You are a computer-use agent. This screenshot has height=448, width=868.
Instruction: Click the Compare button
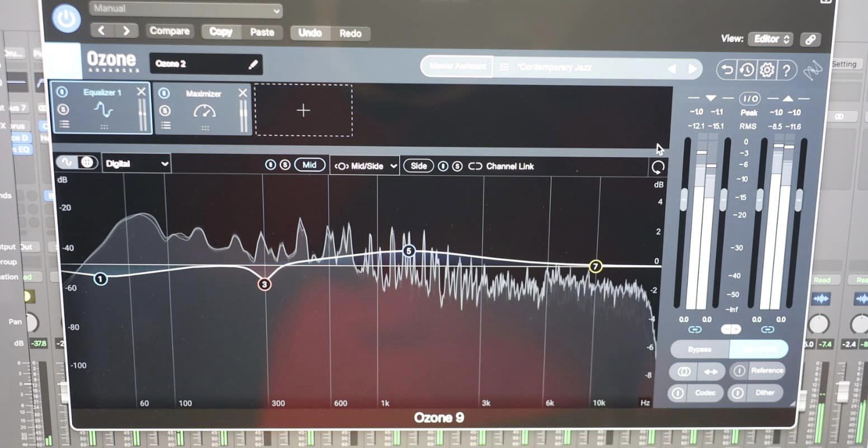tap(170, 31)
